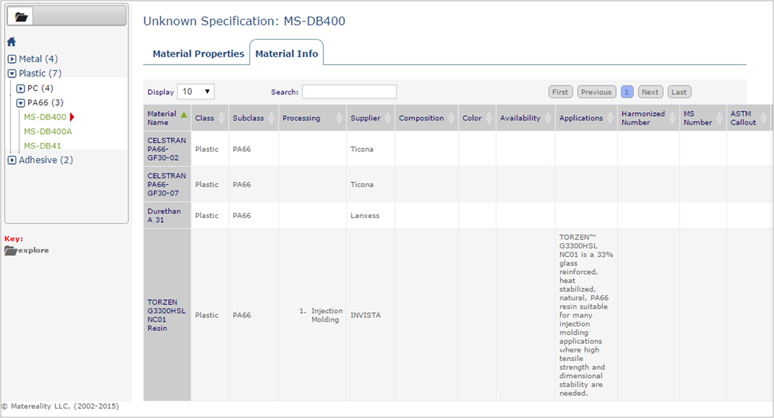Click the Next pagination button
This screenshot has height=418, width=774.
point(650,92)
